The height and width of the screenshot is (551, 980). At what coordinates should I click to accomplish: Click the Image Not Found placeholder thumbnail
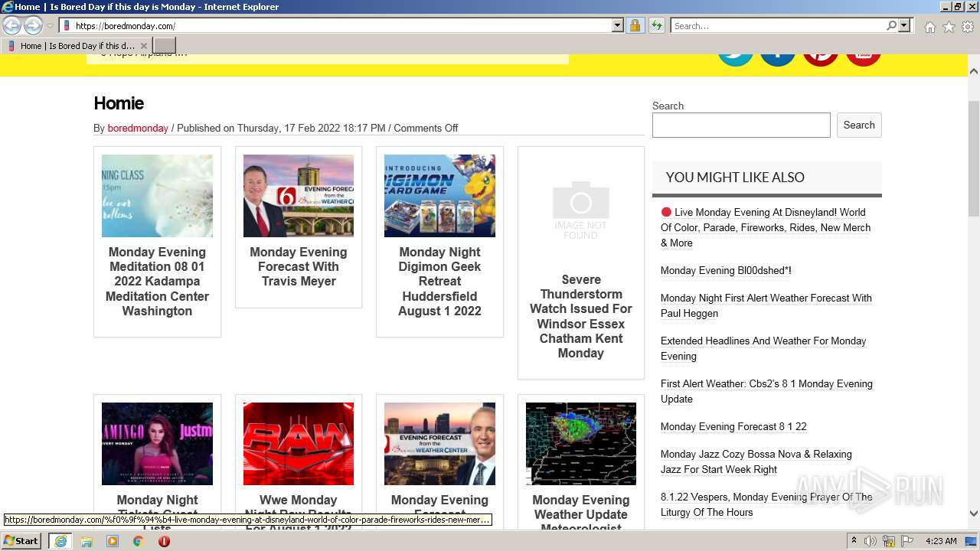tap(581, 210)
